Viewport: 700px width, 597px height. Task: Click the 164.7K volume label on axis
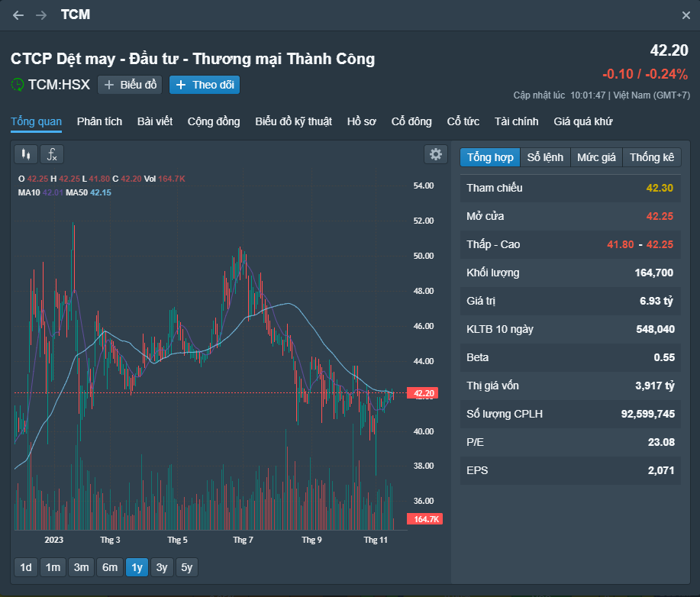[424, 519]
